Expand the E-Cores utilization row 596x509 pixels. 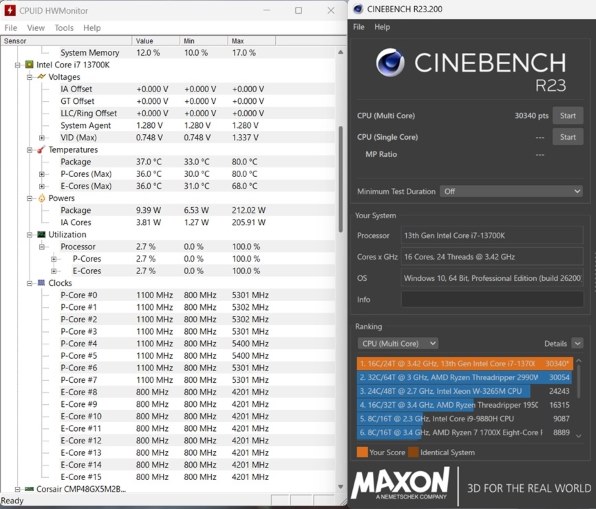pyautogui.click(x=54, y=271)
